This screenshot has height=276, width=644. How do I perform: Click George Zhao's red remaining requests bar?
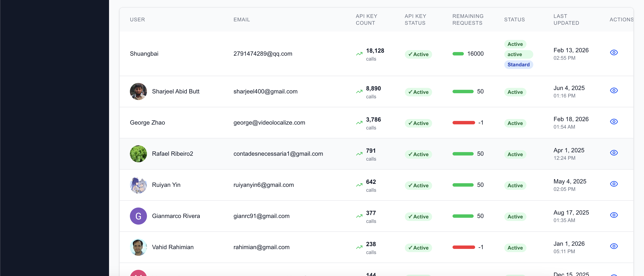463,123
